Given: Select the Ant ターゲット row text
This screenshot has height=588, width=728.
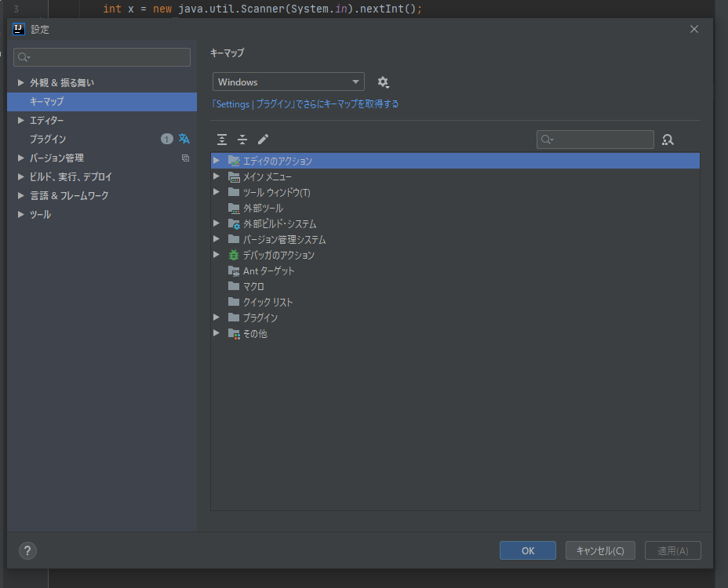Looking at the screenshot, I should [x=269, y=271].
